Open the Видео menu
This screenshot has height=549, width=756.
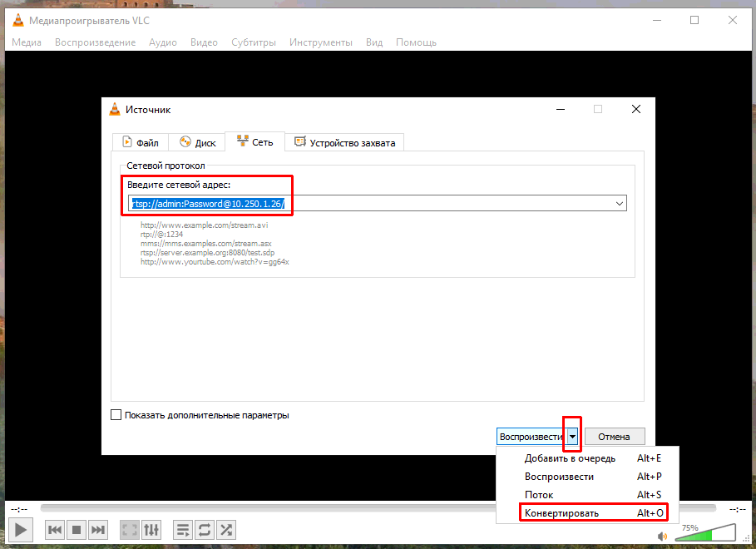point(204,42)
